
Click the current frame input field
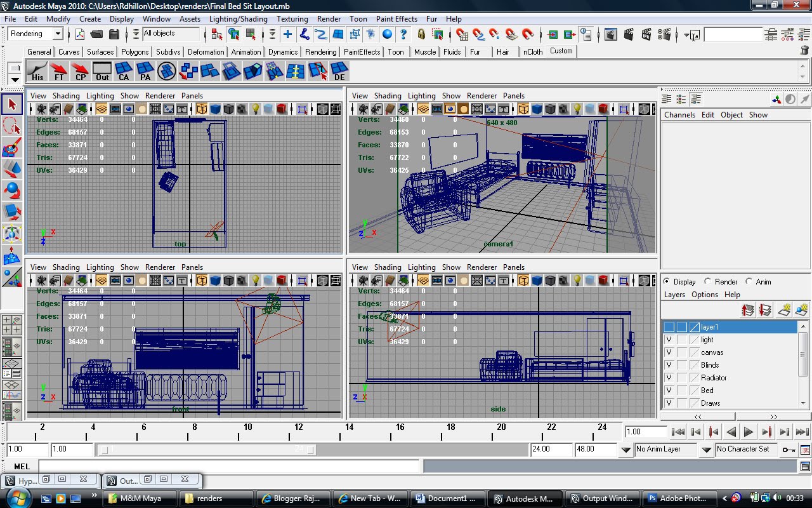click(x=646, y=432)
